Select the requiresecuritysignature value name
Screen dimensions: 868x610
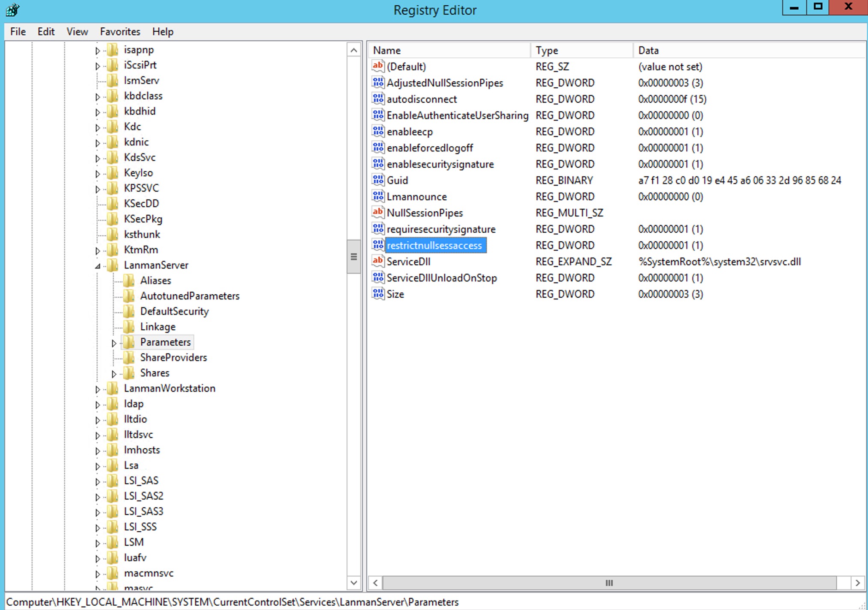(x=441, y=229)
